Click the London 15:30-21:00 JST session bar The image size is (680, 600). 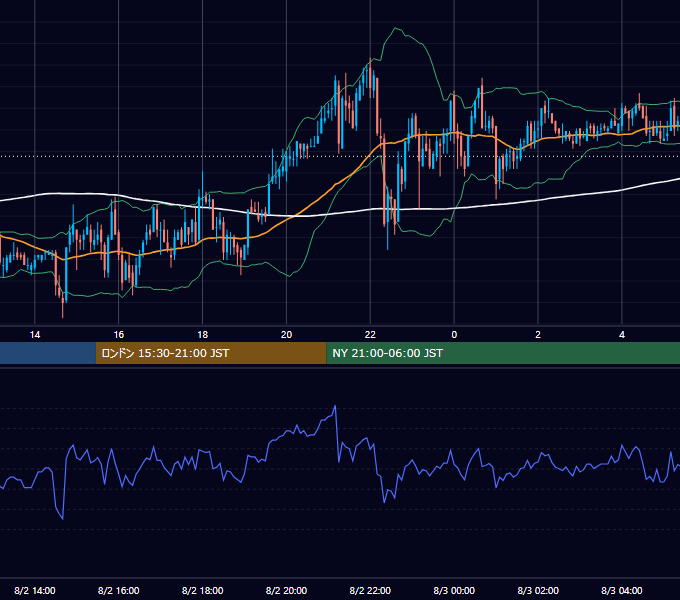click(x=211, y=353)
